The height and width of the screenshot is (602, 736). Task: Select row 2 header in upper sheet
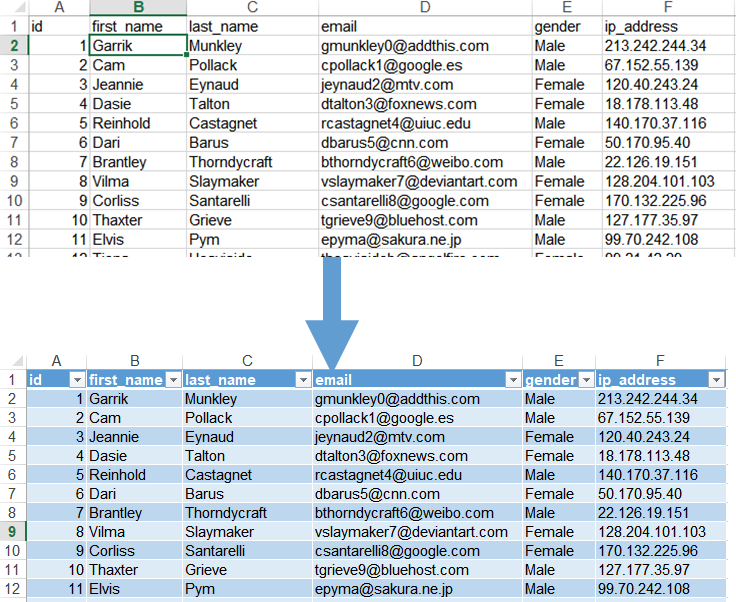coord(14,46)
